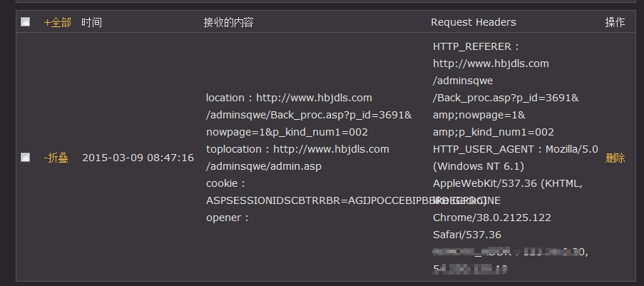Screen dimensions: 644x286
Task: Click the 操作 column header
Action: [x=615, y=22]
